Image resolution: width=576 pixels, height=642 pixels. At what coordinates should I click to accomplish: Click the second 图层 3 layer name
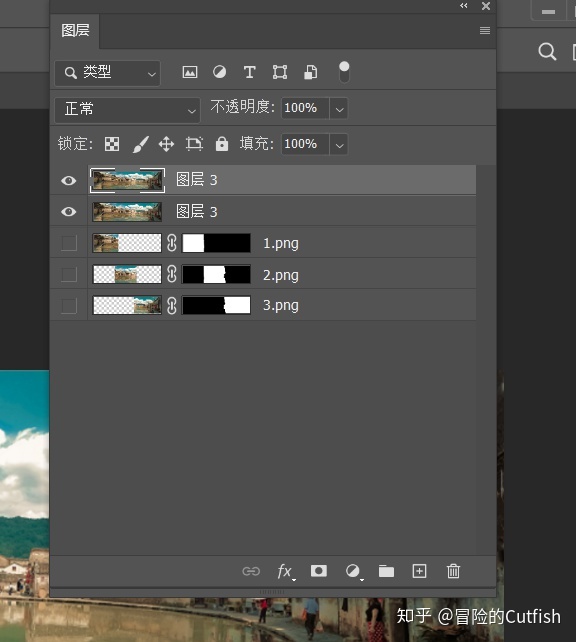pyautogui.click(x=197, y=212)
